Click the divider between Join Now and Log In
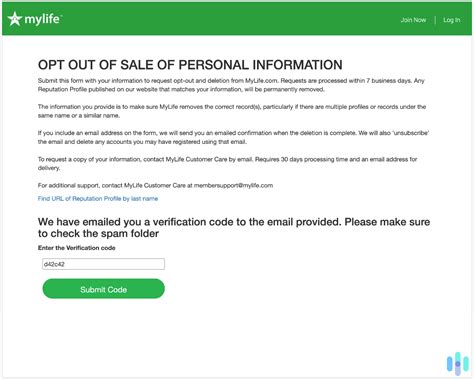 coord(435,20)
